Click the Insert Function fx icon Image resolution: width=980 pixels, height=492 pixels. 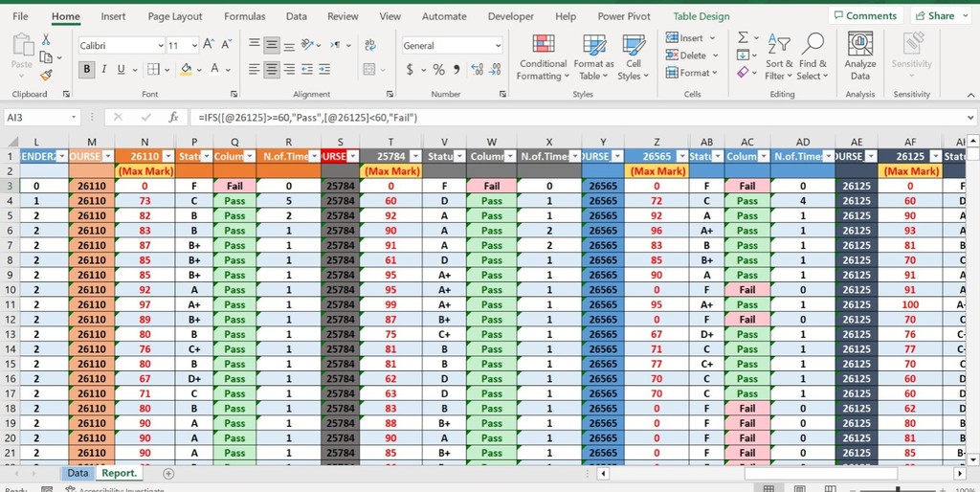click(174, 118)
